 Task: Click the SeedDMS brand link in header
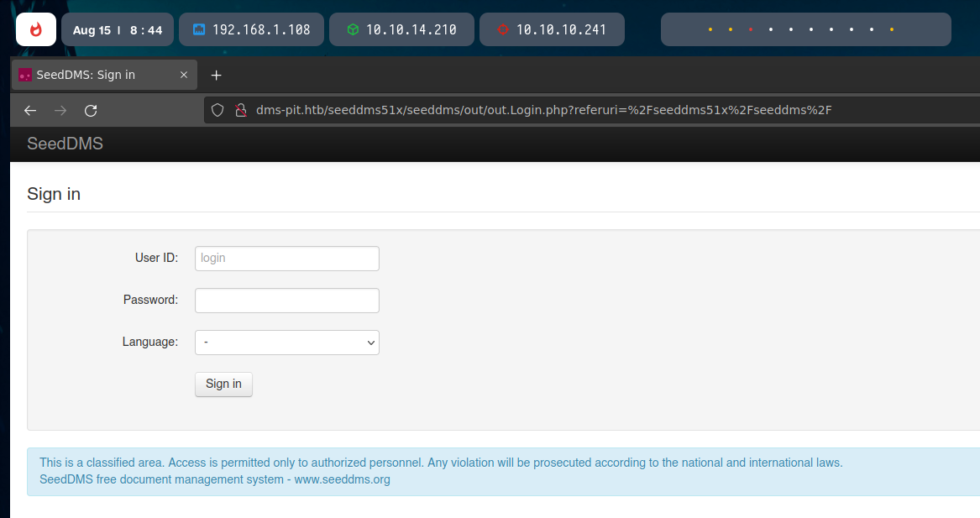65,144
